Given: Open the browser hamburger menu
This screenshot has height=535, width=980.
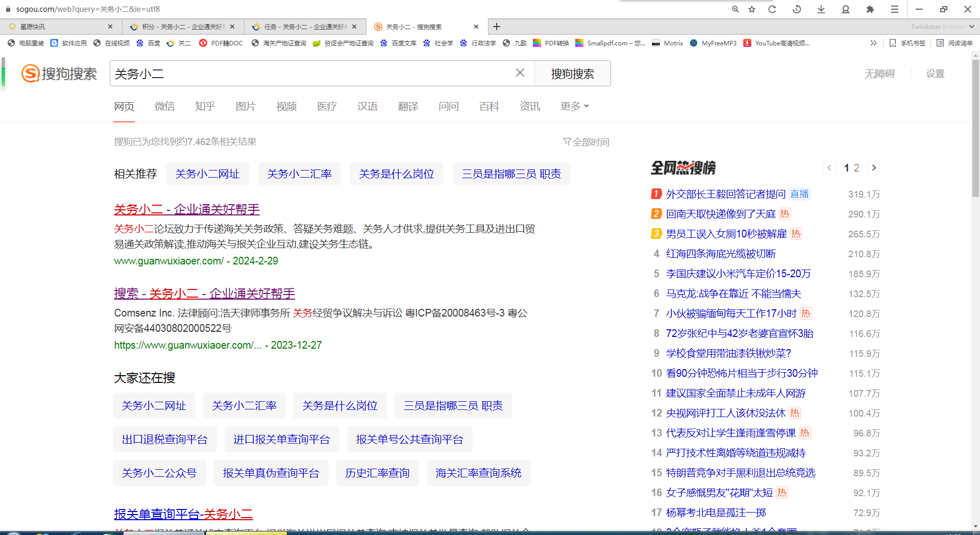Looking at the screenshot, I should 895,9.
